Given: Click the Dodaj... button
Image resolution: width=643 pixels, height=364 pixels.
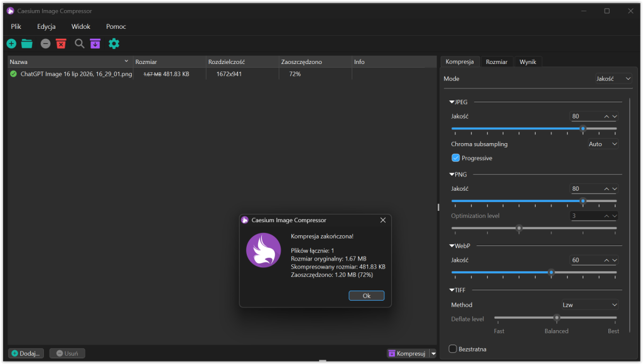Looking at the screenshot, I should 26,353.
